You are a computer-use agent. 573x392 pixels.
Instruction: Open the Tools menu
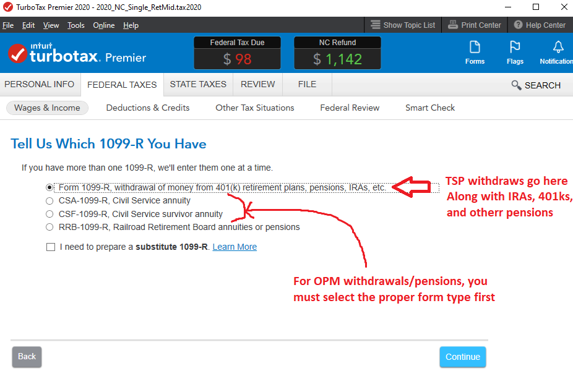(75, 25)
